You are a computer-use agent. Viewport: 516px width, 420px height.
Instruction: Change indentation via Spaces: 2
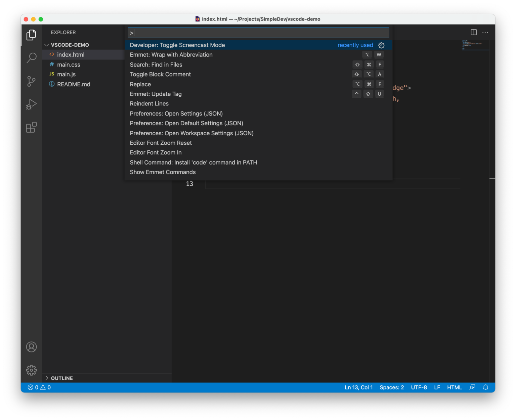pyautogui.click(x=392, y=387)
